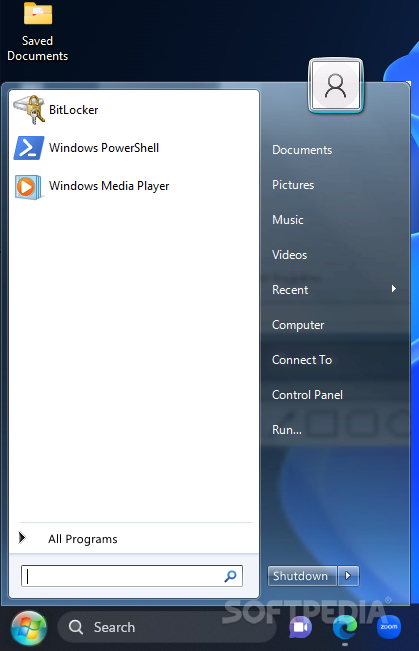Click the user account picture
Image resolution: width=419 pixels, height=651 pixels.
pos(336,86)
